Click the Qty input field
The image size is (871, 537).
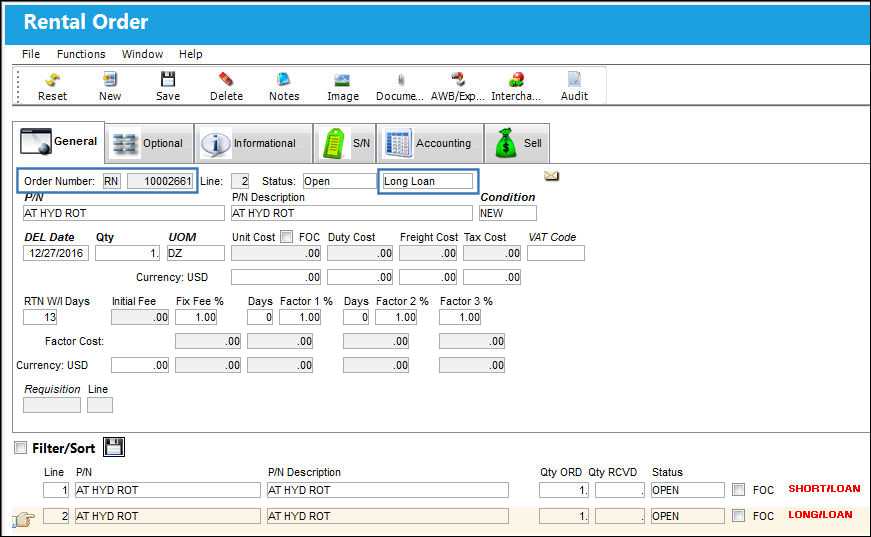click(x=127, y=253)
